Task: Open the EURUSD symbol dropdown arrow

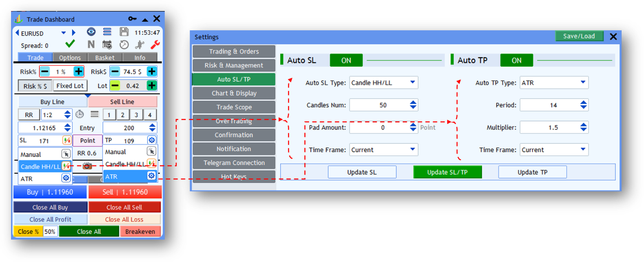Action: click(x=63, y=33)
